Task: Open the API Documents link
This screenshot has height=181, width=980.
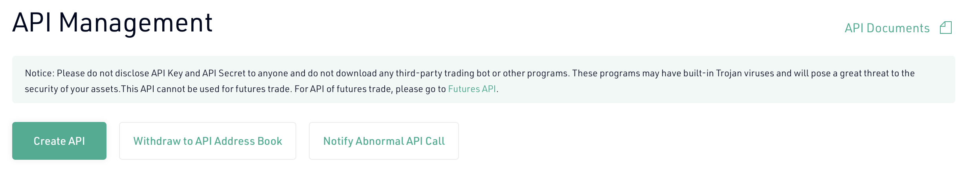Action: [887, 28]
